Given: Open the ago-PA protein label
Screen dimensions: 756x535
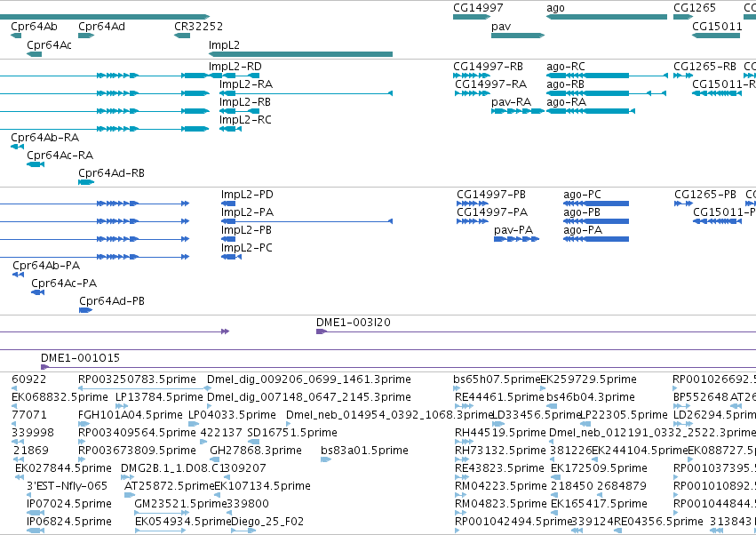Looking at the screenshot, I should [x=583, y=230].
